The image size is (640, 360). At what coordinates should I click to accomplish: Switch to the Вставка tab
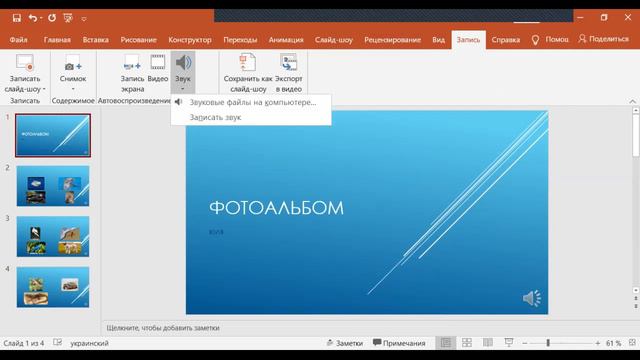[96, 40]
